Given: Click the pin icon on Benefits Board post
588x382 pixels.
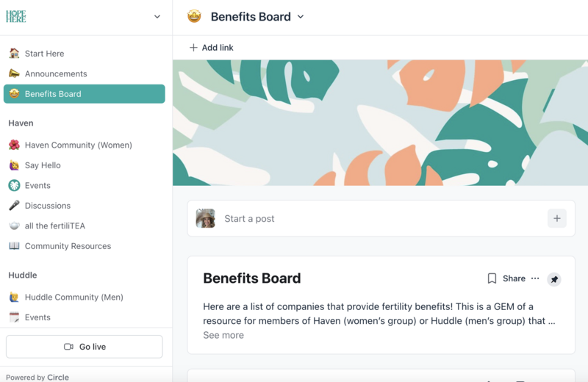Looking at the screenshot, I should 554,279.
